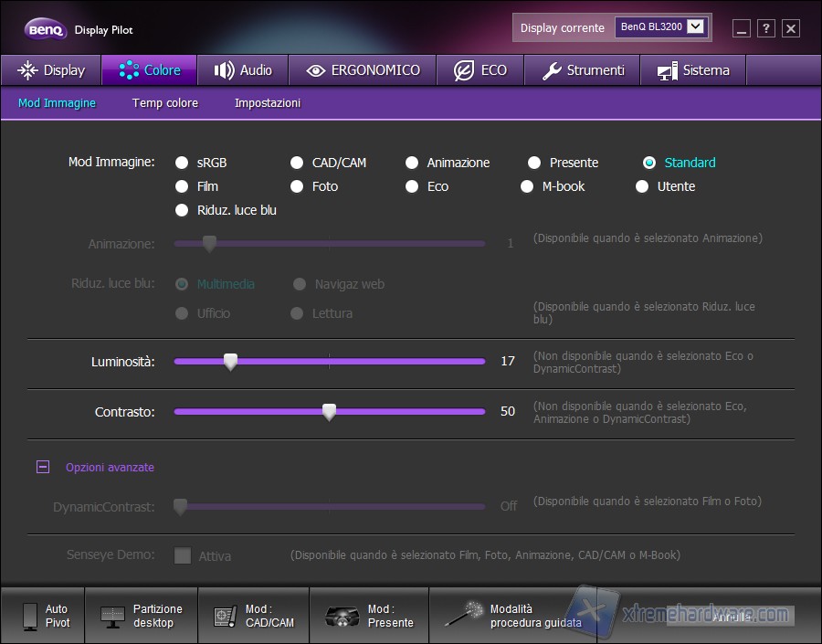Go to the Sistema tab
Viewport: 822px width, 644px height.
coord(692,70)
